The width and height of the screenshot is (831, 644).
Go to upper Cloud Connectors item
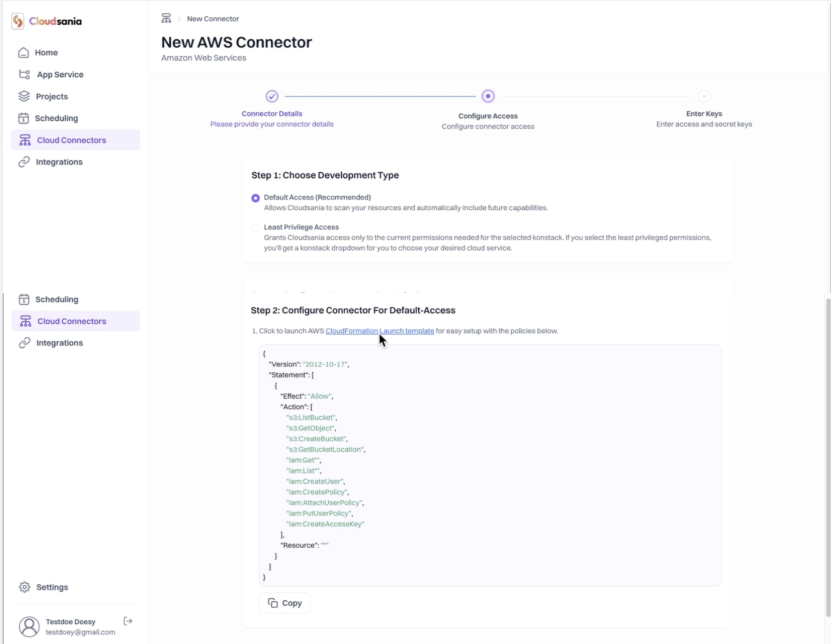75,140
